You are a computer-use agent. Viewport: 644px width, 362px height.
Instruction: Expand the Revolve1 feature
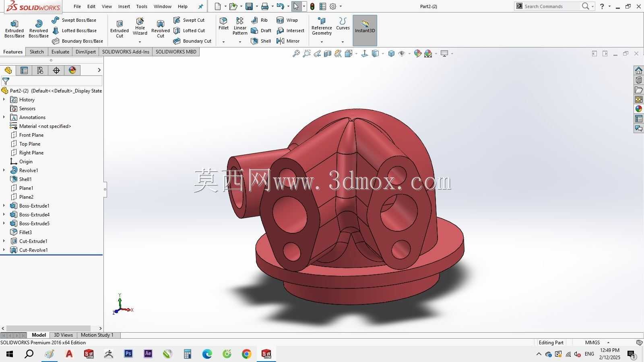coord(4,171)
